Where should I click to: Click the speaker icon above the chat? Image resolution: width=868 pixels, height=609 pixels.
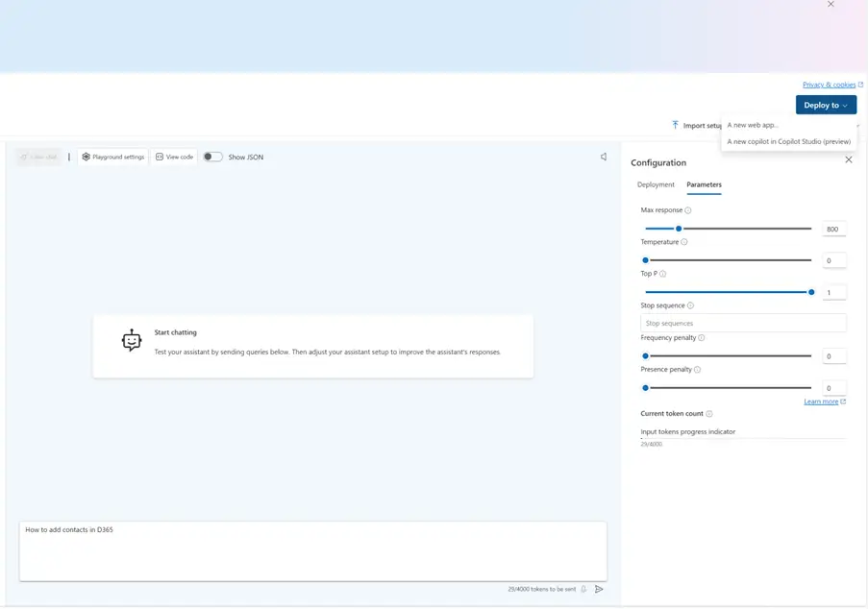(604, 158)
